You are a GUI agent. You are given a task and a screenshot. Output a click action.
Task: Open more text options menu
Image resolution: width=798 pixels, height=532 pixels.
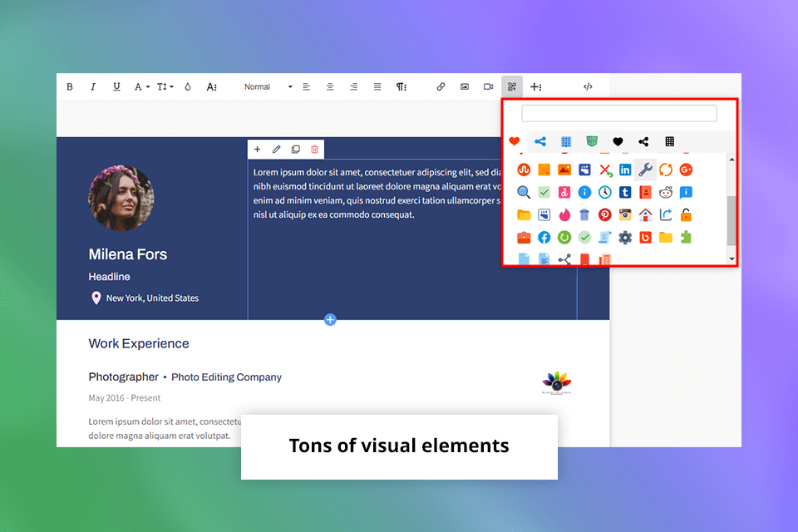[x=211, y=86]
